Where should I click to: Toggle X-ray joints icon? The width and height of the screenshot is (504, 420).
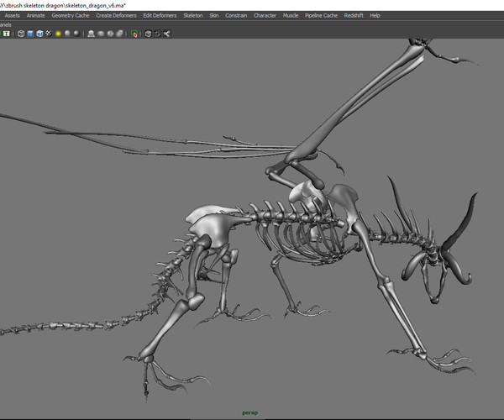click(x=167, y=34)
